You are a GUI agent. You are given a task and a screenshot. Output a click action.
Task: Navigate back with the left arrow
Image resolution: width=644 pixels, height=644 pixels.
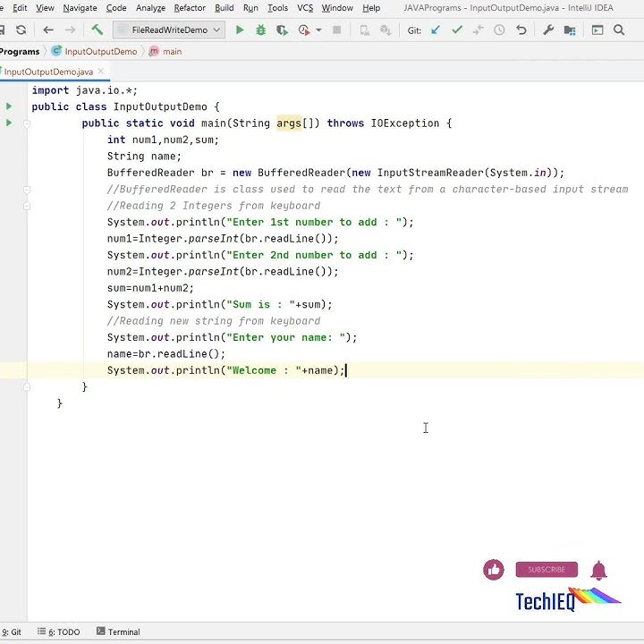coord(48,30)
